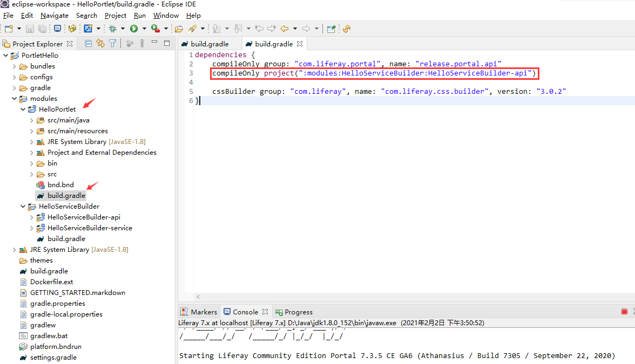Open the New wizard dropdown arrow
This screenshot has height=364, width=635.
pyautogui.click(x=18, y=29)
